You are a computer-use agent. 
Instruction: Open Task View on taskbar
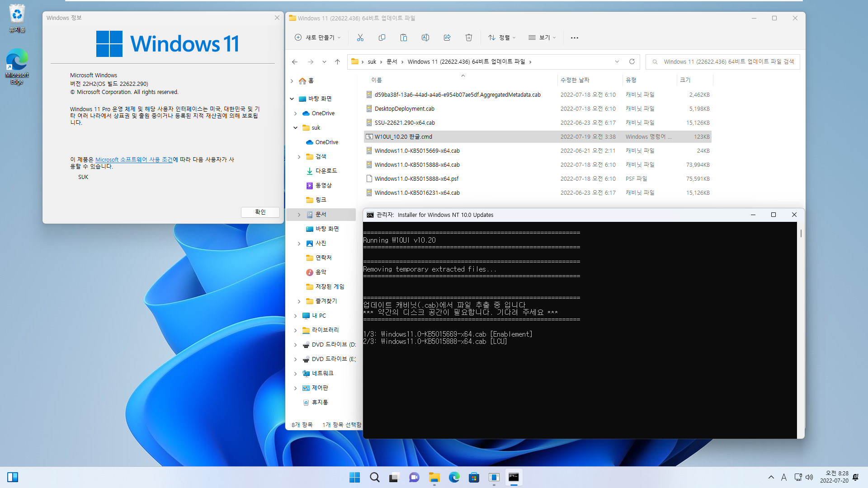(394, 477)
